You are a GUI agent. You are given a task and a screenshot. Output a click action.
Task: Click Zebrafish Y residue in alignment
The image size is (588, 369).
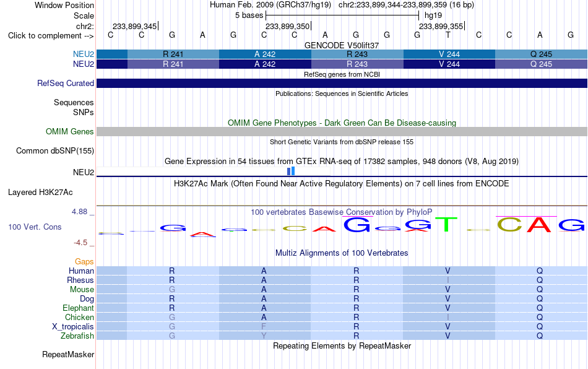pyautogui.click(x=264, y=336)
